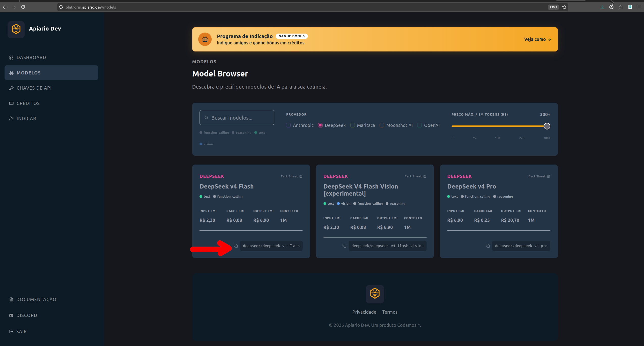The width and height of the screenshot is (644, 346).
Task: Toggle the reasoning capability filter tag
Action: [x=241, y=132]
